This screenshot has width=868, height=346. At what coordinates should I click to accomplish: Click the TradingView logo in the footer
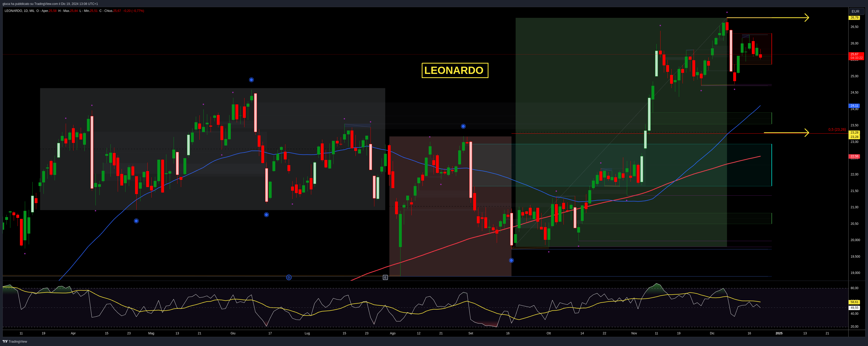15,341
